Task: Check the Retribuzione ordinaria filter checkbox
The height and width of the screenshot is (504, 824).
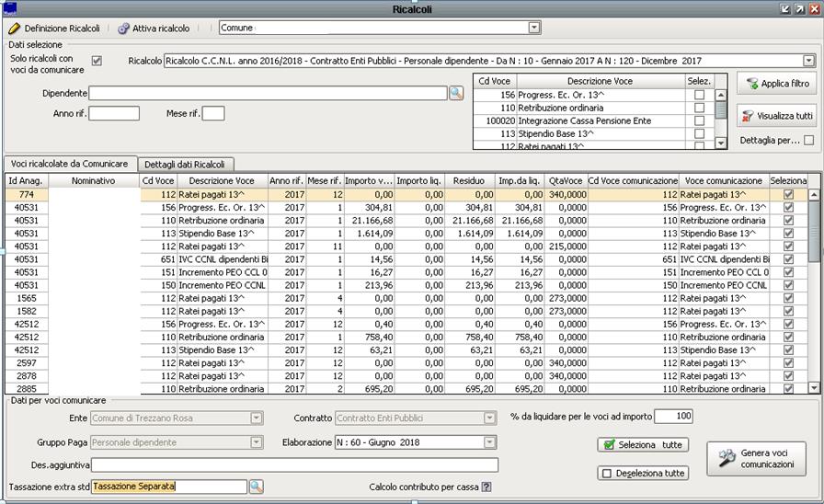Action: [x=699, y=108]
